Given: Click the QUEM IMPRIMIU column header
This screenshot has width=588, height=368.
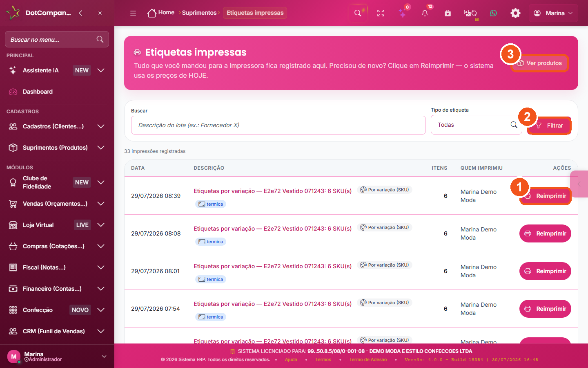Looking at the screenshot, I should click(481, 168).
